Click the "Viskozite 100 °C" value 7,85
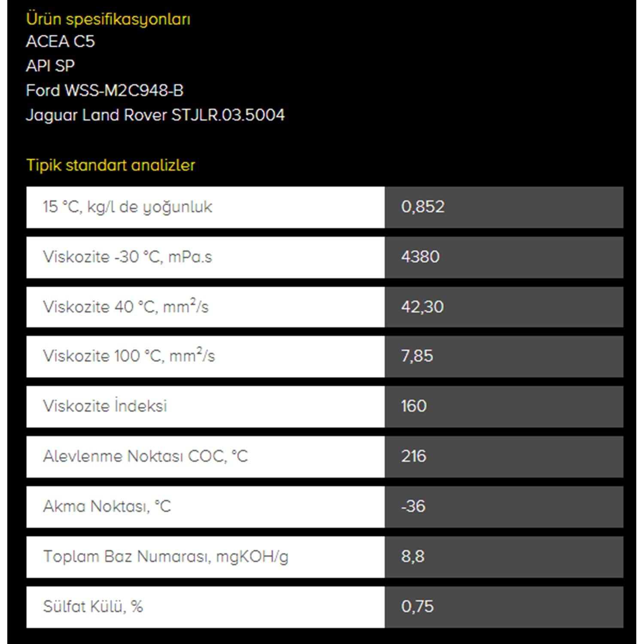The image size is (644, 644). [417, 356]
